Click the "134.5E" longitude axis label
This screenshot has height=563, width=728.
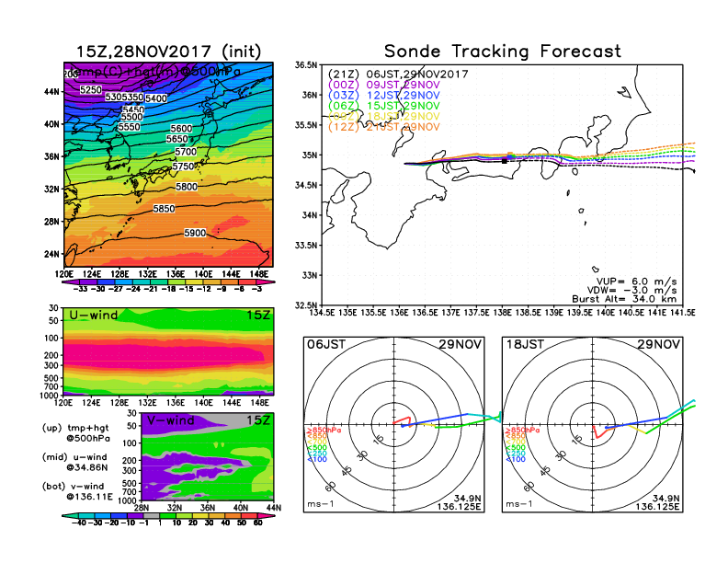[322, 313]
